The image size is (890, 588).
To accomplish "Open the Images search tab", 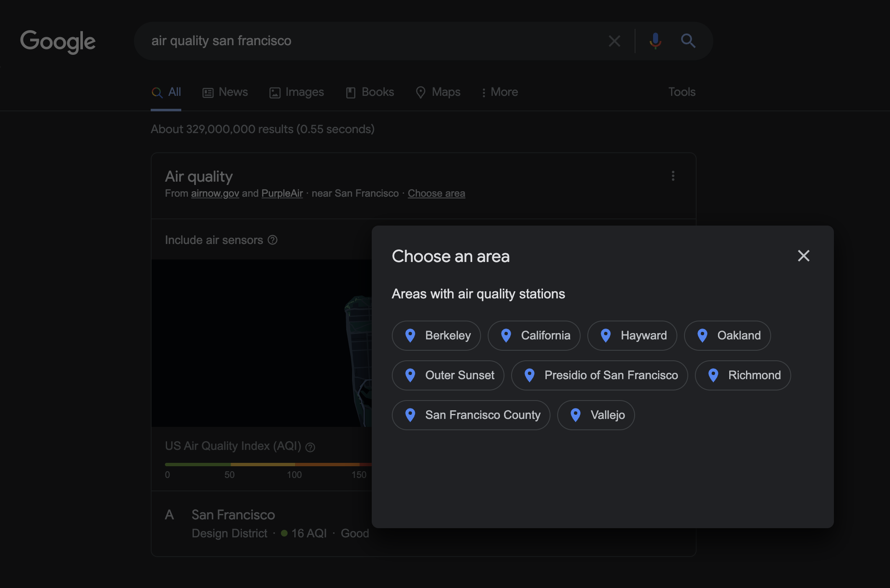I will coord(296,92).
